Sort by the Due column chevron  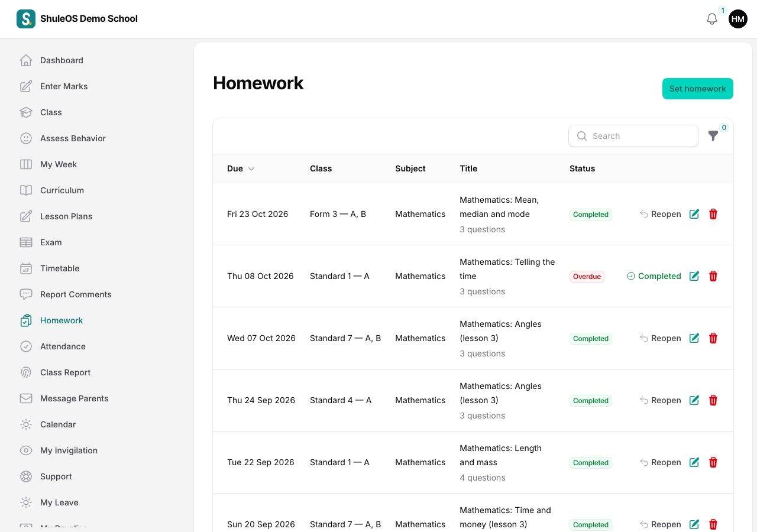click(x=251, y=168)
